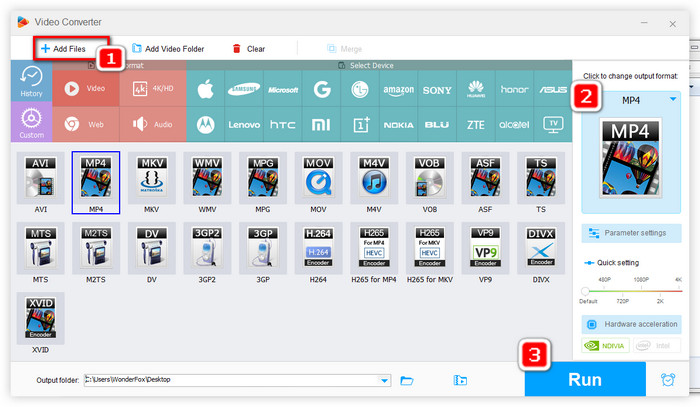The image size is (700, 407).
Task: Open Samsung device presets
Action: (244, 89)
